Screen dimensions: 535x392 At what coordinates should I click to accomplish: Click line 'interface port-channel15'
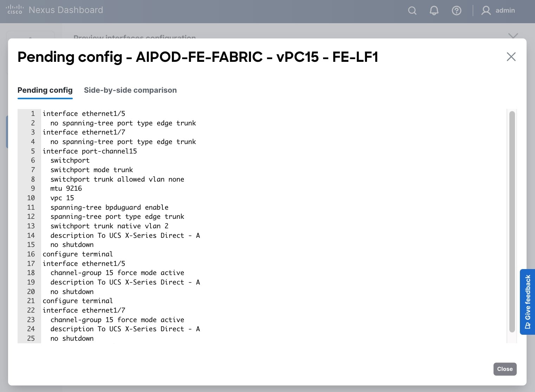(90, 151)
